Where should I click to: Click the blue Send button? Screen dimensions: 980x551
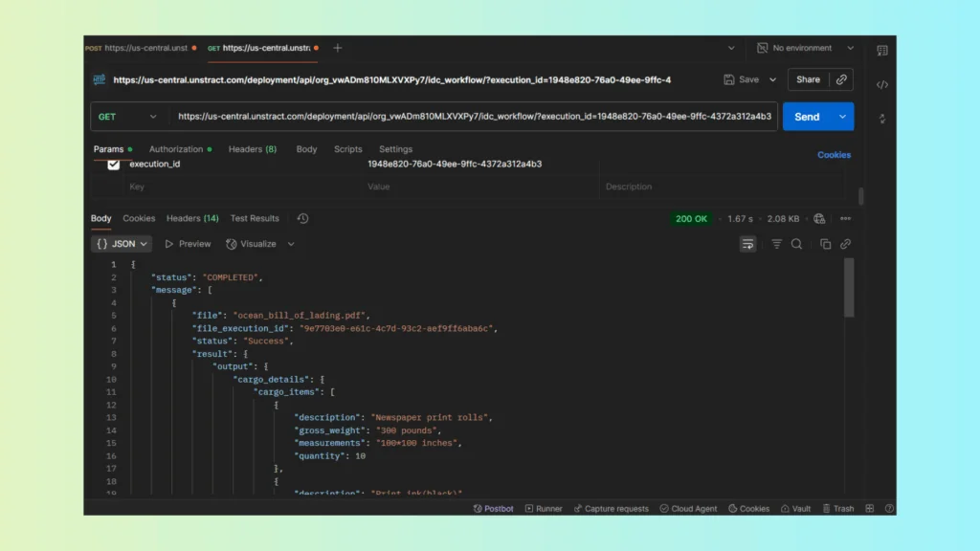[807, 117]
